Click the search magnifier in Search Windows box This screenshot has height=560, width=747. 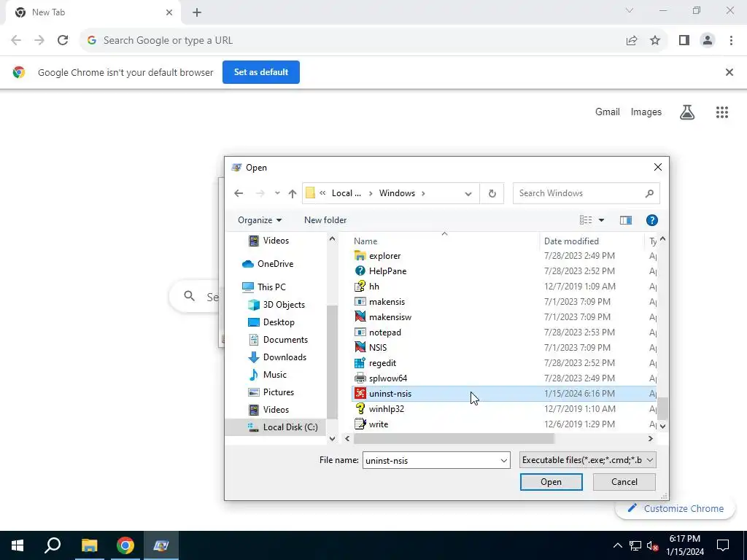(649, 193)
